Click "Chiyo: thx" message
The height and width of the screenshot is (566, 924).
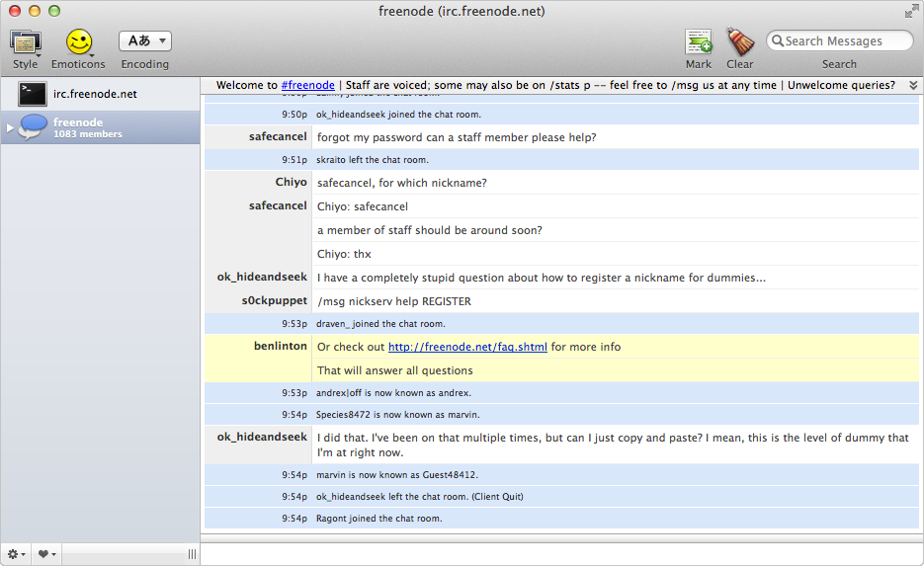click(344, 254)
